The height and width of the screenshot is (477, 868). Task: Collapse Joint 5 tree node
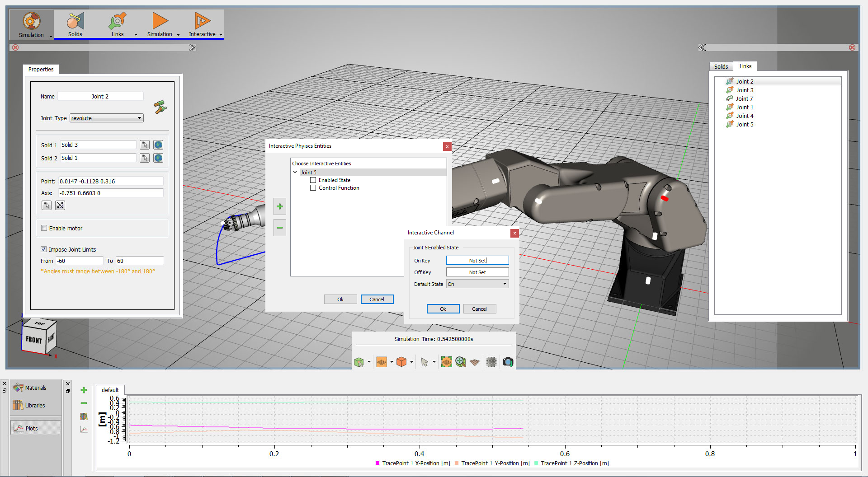tap(295, 172)
